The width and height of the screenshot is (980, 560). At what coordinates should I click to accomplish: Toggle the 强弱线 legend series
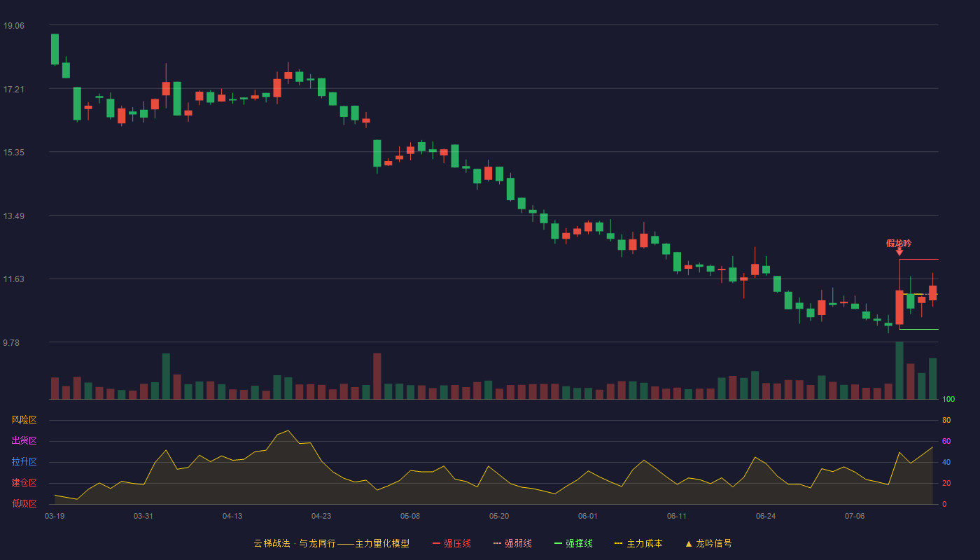point(512,543)
